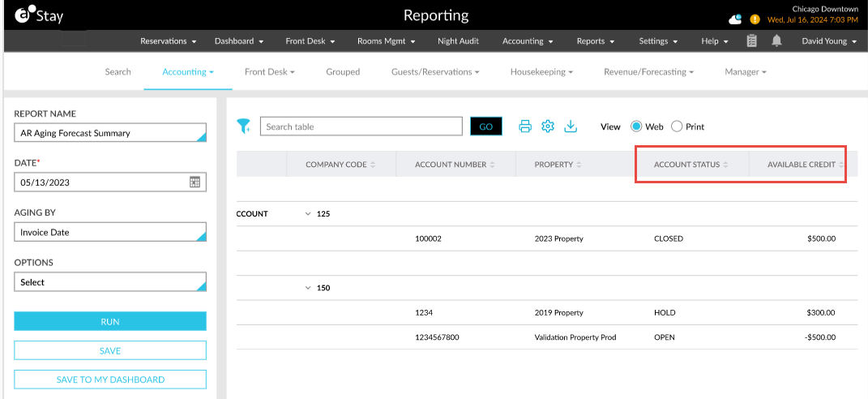Switch to the Search report tab

click(x=118, y=71)
